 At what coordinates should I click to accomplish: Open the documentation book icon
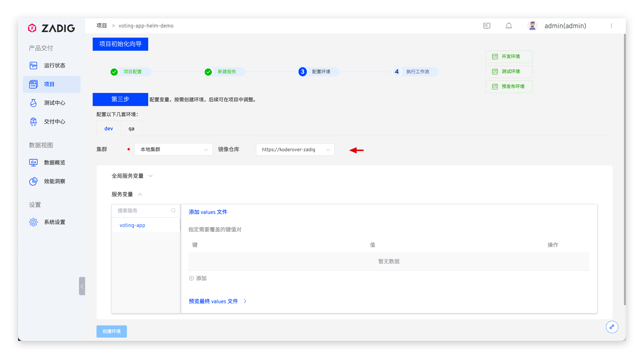487,26
